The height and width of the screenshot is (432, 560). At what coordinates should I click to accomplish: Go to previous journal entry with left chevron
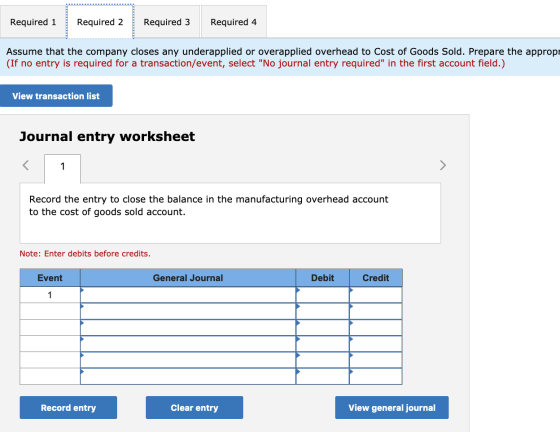pyautogui.click(x=26, y=165)
